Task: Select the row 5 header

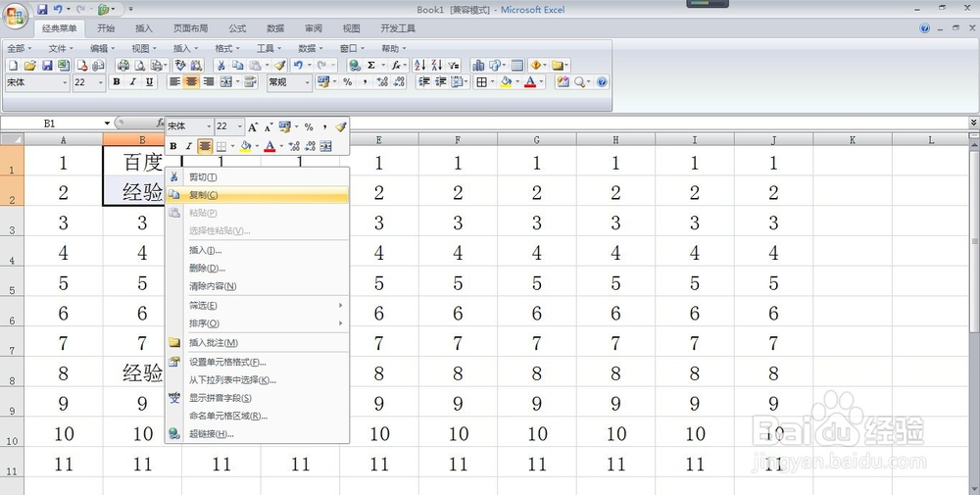Action: click(12, 280)
